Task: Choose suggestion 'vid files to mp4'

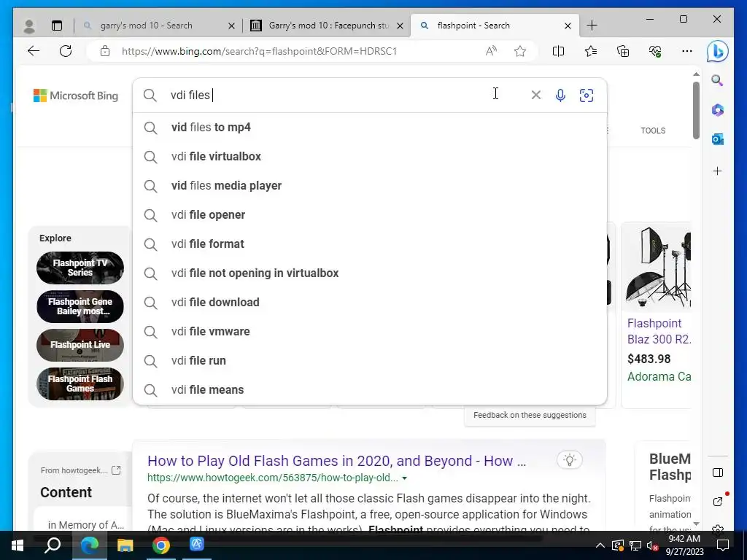Action: [370, 128]
